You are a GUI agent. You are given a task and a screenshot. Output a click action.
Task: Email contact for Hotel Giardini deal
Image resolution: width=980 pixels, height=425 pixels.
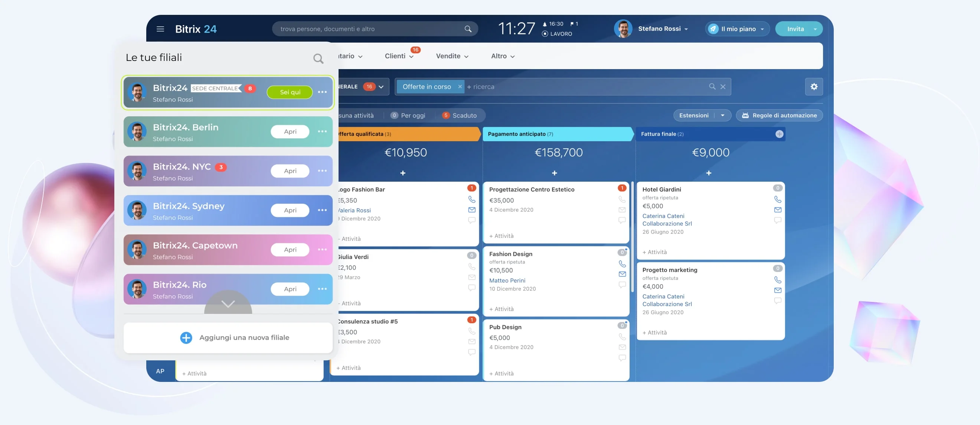[778, 210]
